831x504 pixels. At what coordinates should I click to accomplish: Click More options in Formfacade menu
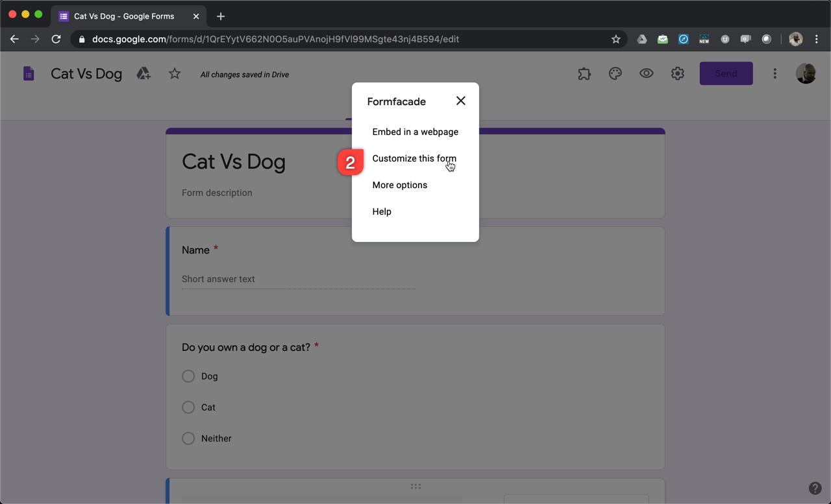[400, 185]
